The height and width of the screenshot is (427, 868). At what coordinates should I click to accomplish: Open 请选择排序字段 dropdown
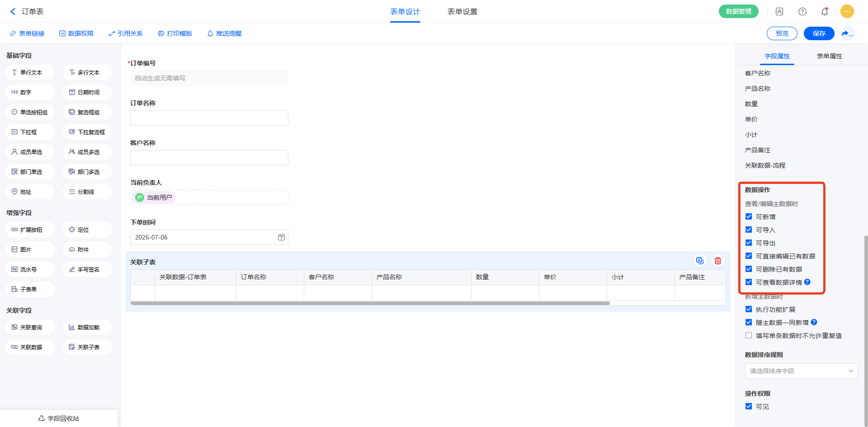801,371
